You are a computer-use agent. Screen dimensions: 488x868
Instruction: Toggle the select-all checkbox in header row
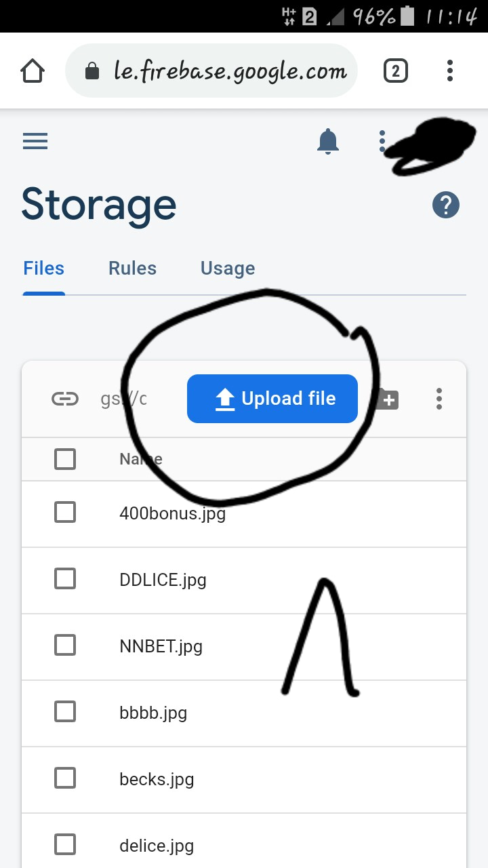pyautogui.click(x=65, y=459)
